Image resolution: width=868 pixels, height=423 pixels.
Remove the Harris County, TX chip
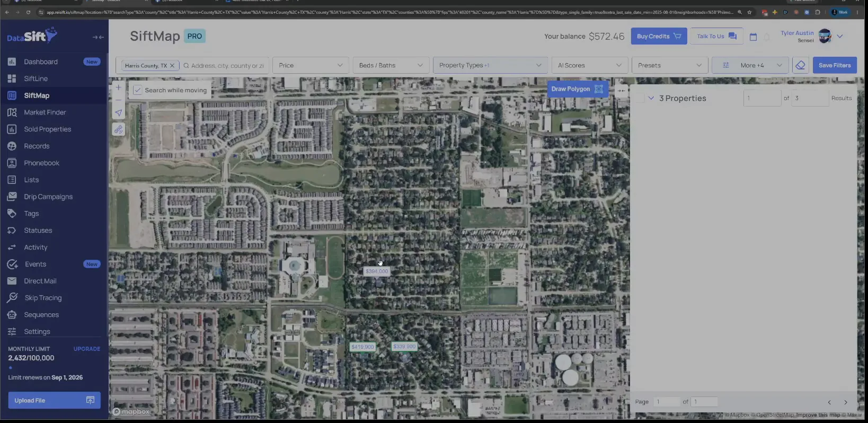[172, 66]
